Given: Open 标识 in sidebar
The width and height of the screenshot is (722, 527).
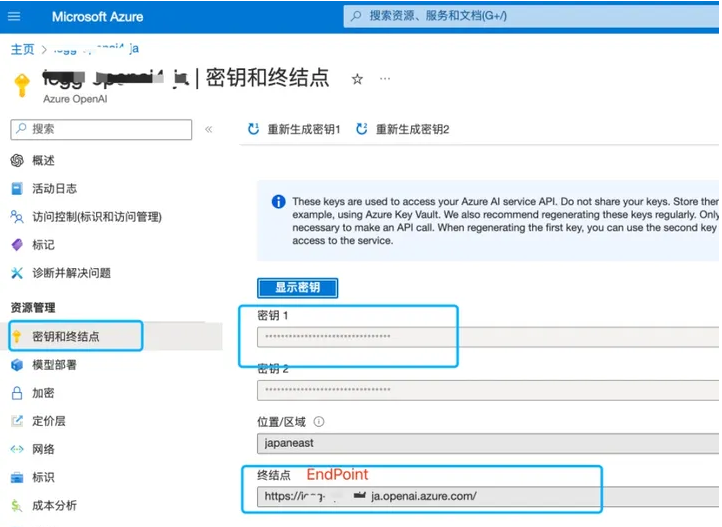Looking at the screenshot, I should (43, 477).
